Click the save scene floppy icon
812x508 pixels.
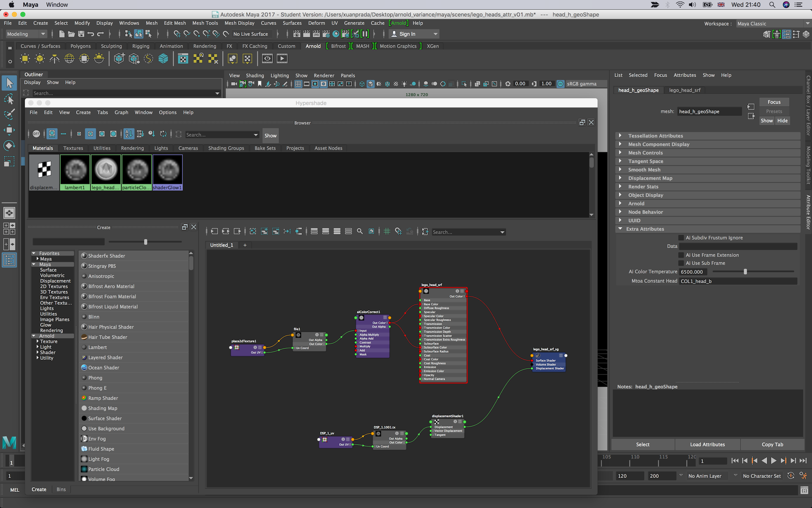coord(81,34)
